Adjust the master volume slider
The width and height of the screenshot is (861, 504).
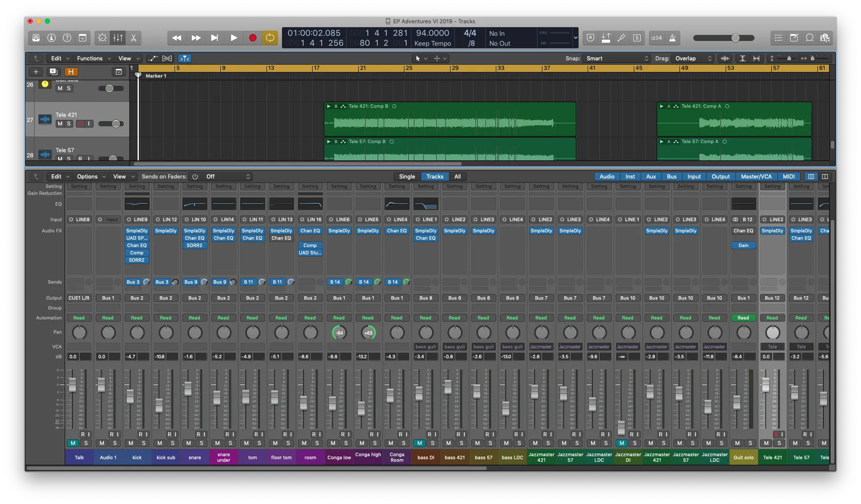coord(735,38)
